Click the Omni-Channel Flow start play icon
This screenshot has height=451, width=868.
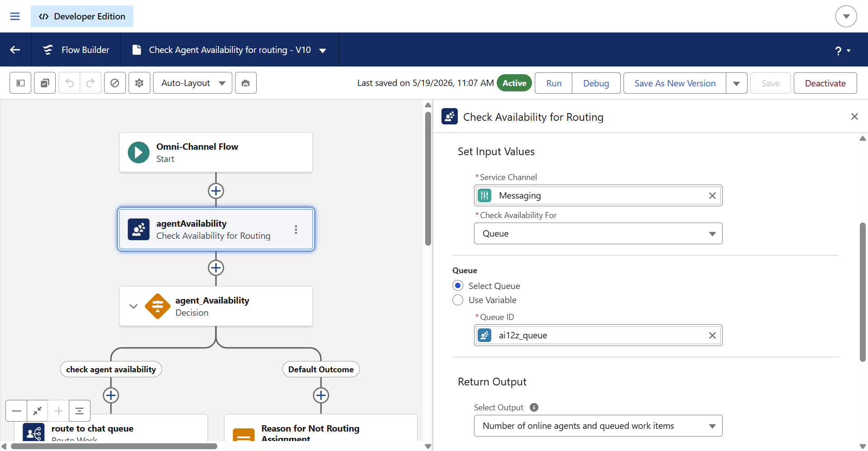coord(139,152)
